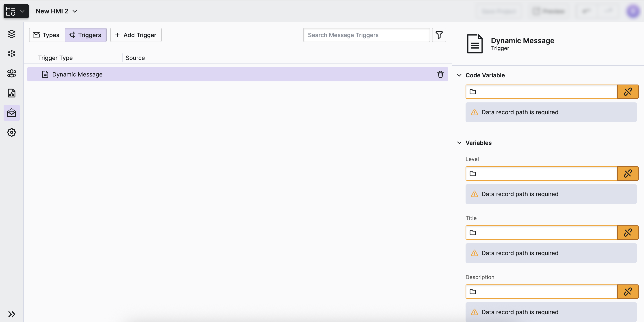Collapse the Variables section
Screen dimensions: 644x322
pyautogui.click(x=459, y=143)
